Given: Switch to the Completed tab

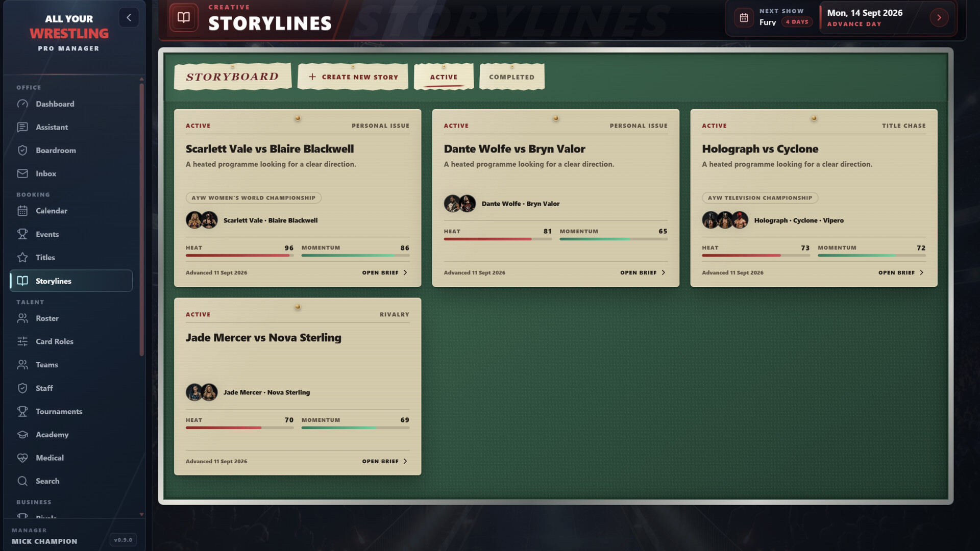Looking at the screenshot, I should pyautogui.click(x=512, y=77).
